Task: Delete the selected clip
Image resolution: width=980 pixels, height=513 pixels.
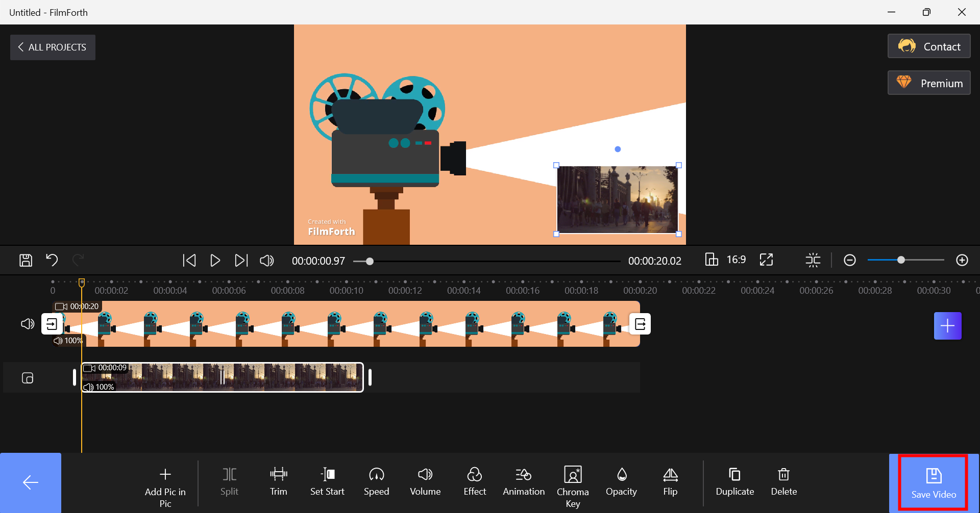Action: (784, 482)
